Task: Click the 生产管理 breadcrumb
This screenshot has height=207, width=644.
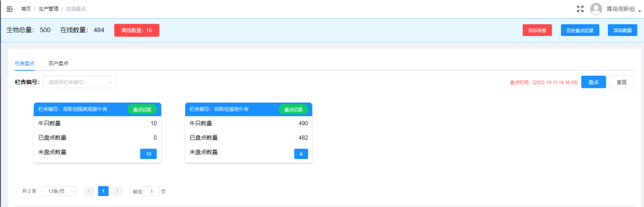Action: tap(49, 9)
